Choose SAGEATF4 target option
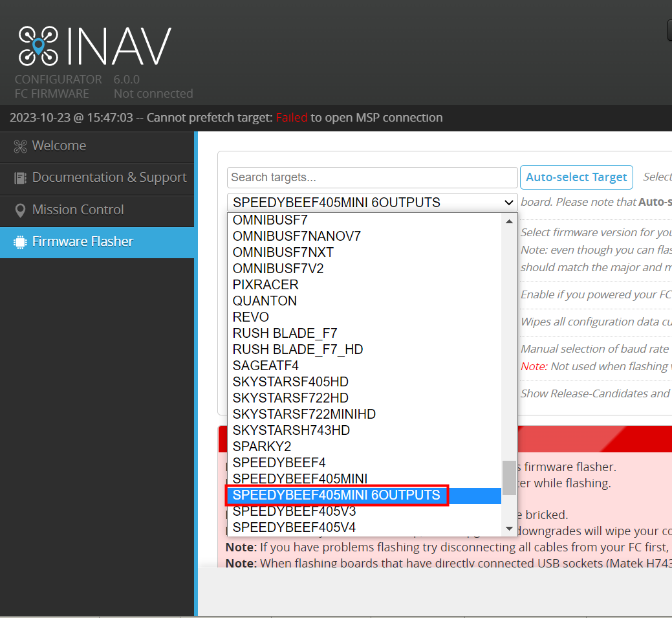Image resolution: width=672 pixels, height=618 pixels. tap(365, 366)
